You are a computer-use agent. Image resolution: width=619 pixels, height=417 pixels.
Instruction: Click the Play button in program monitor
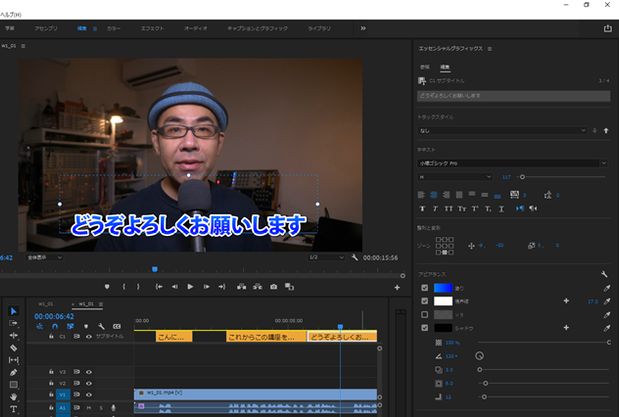click(190, 287)
